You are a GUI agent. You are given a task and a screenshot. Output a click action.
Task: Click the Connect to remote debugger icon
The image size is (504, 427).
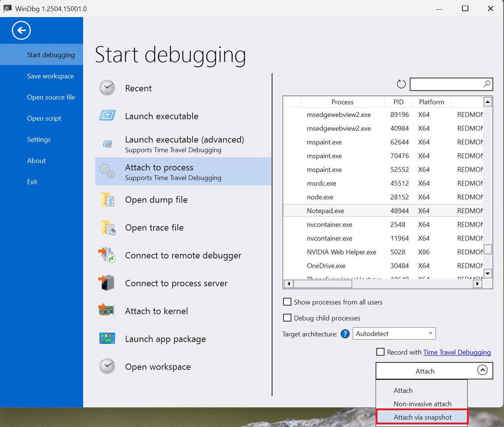click(107, 255)
